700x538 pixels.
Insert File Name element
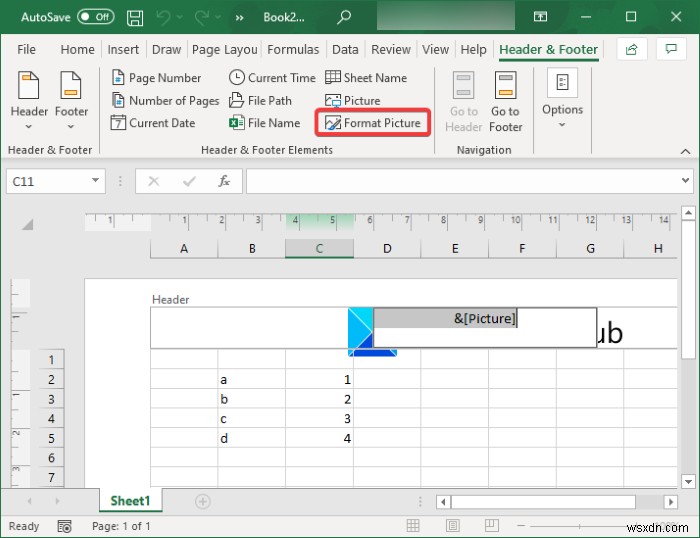(x=264, y=123)
